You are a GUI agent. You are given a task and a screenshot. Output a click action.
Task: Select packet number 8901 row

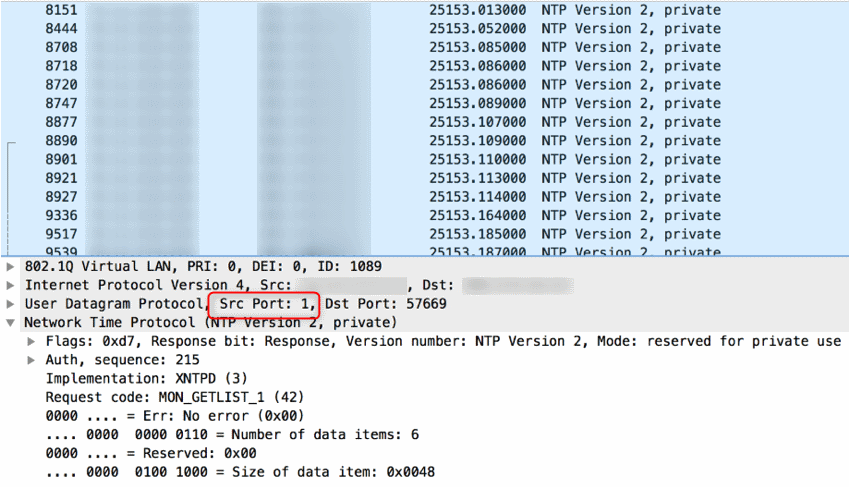424,160
